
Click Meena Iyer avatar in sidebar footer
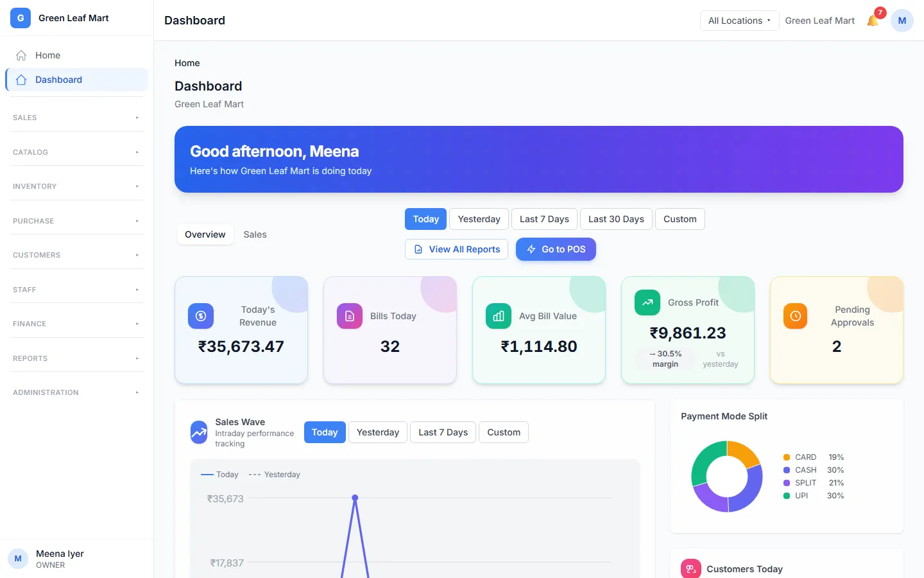[18, 559]
